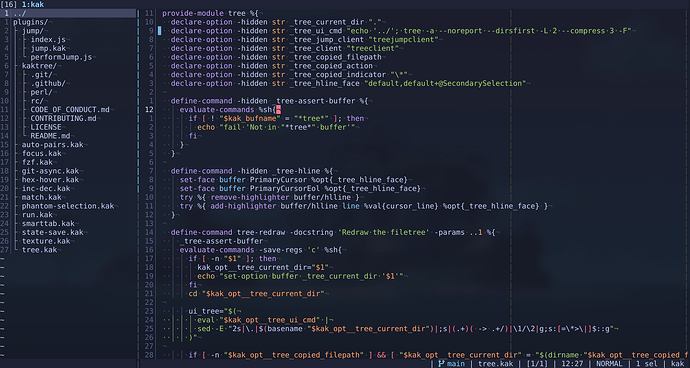Open jump.kak in the file tree
The image size is (690, 368).
[x=48, y=48]
